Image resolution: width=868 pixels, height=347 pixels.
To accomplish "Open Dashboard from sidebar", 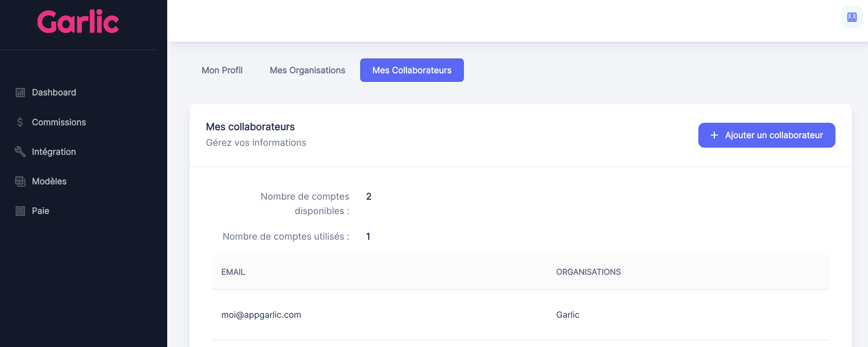I will 54,92.
